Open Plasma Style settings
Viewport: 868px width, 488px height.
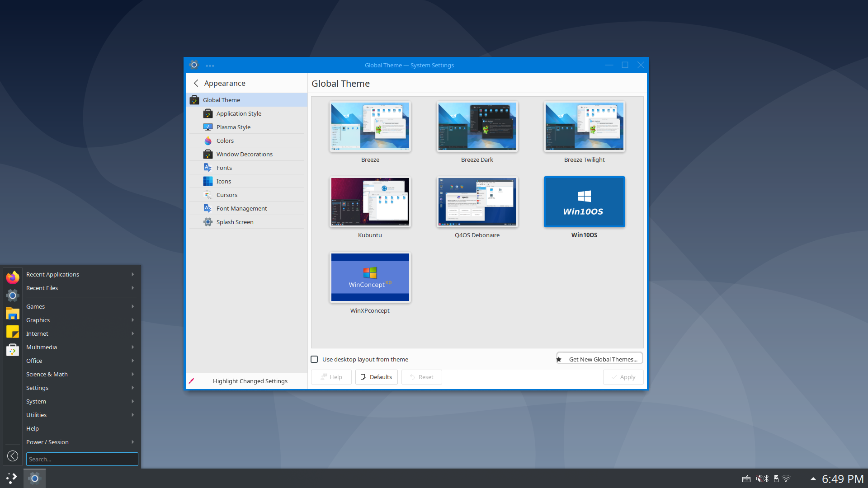[x=246, y=127]
